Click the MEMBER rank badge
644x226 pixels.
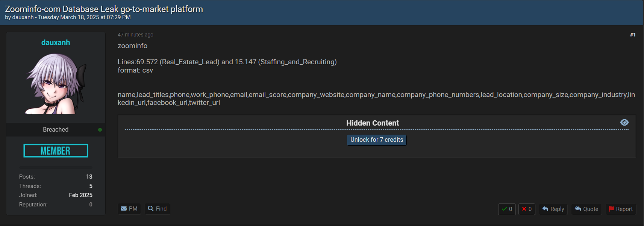click(x=56, y=151)
